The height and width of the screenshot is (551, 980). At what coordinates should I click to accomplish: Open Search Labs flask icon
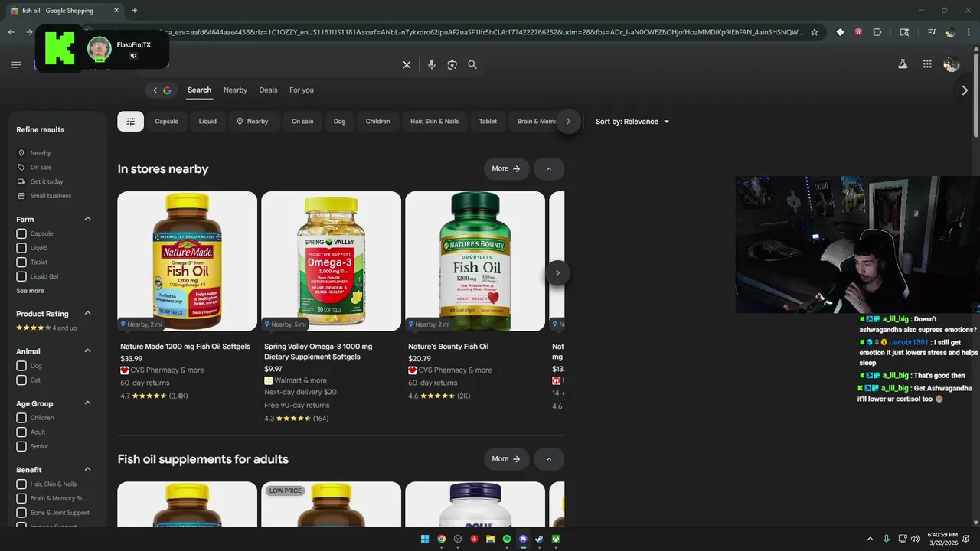click(x=903, y=64)
